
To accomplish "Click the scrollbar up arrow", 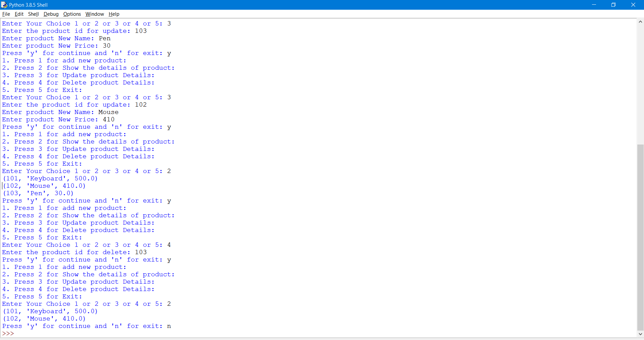I will coord(640,22).
